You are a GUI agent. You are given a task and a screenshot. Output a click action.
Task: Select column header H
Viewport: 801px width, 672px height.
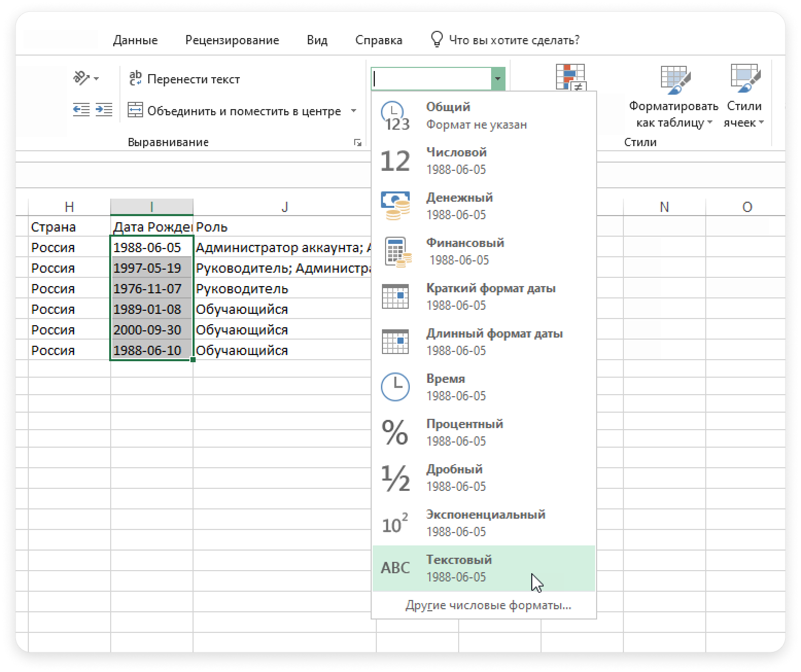69,207
